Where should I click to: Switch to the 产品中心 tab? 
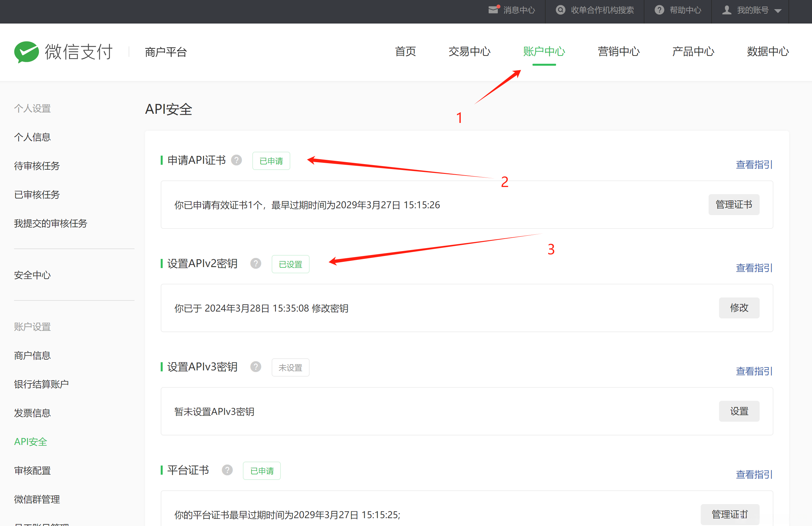(x=693, y=51)
